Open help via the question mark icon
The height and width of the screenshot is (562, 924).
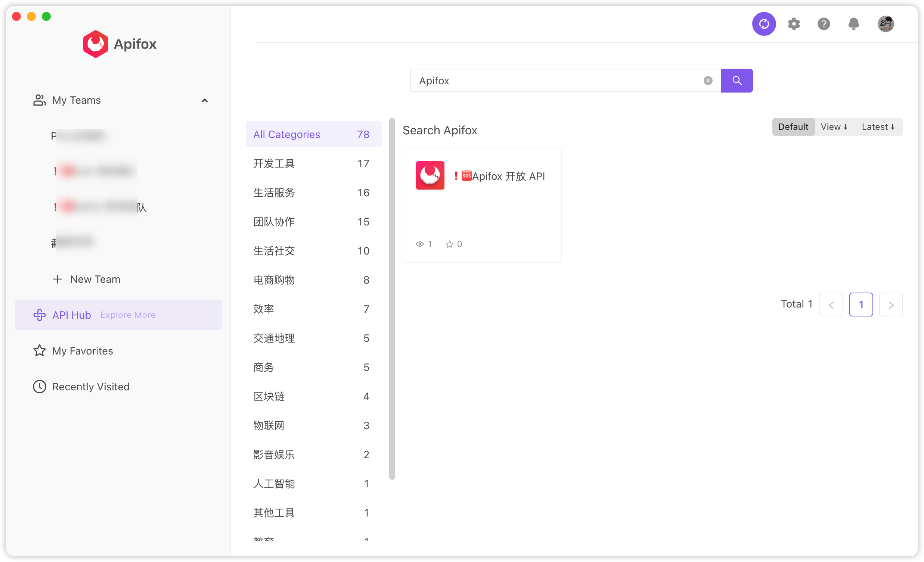824,24
